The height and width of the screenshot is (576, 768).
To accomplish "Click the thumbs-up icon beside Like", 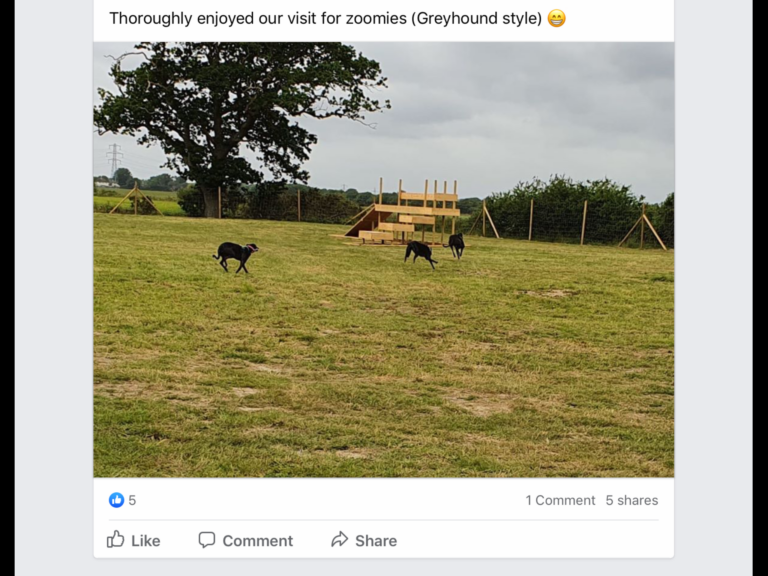I will (116, 539).
